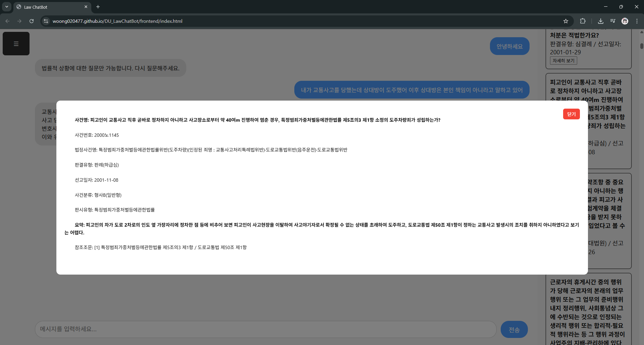
Task: Close the case detail popup with 닫기
Action: [571, 114]
